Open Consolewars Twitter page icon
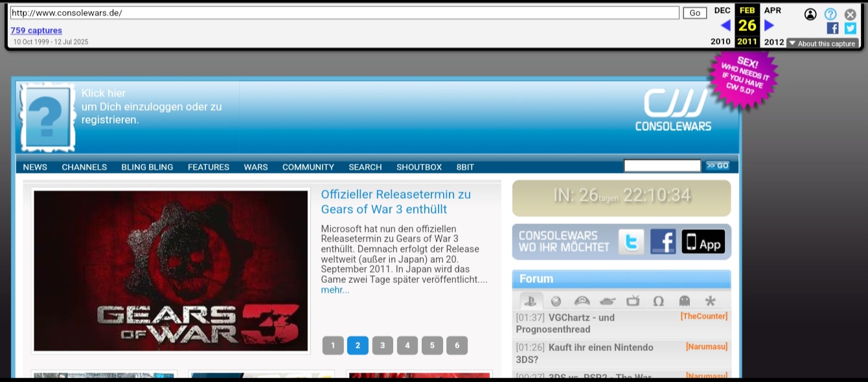Image resolution: width=868 pixels, height=382 pixels. (x=631, y=242)
